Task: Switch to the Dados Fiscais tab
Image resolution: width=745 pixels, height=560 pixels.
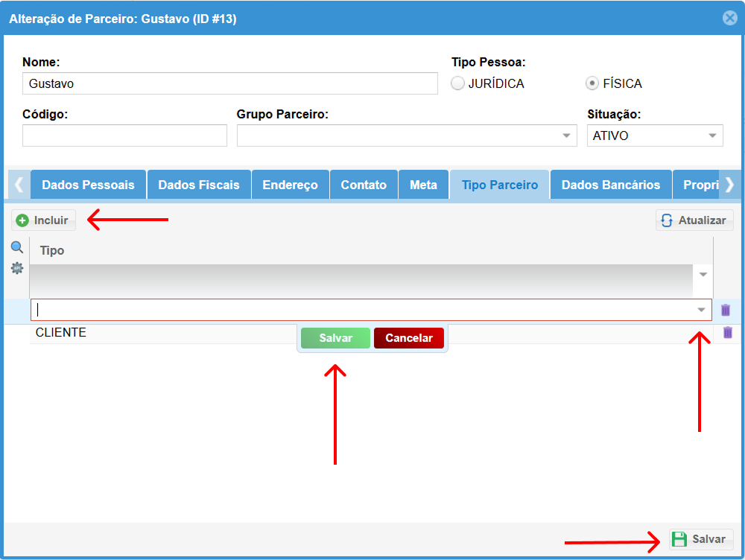Action: (199, 185)
